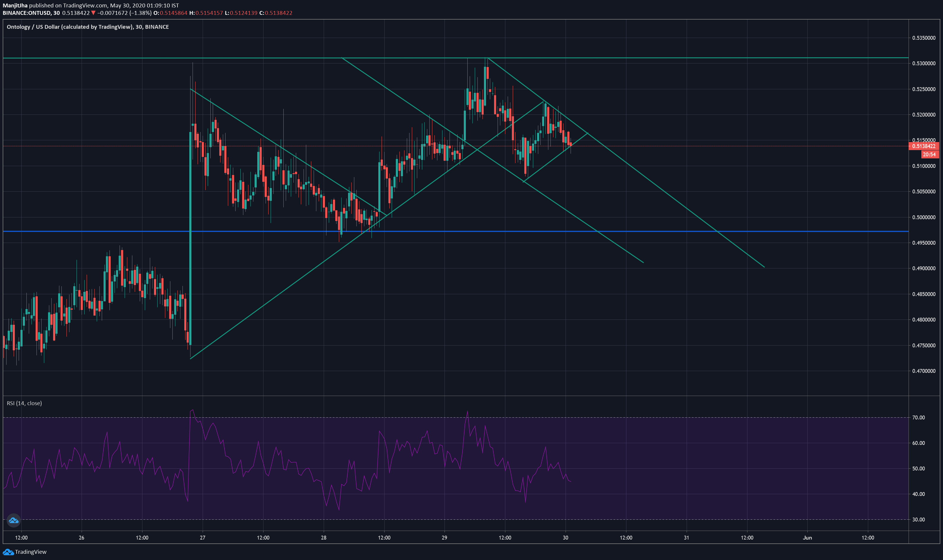Image resolution: width=943 pixels, height=560 pixels.
Task: Click the price change −0.0071672 (−1.38%)
Action: click(124, 13)
